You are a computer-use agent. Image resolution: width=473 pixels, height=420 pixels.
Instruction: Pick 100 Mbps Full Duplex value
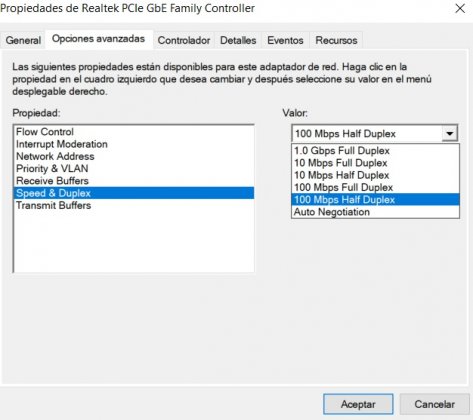coord(375,187)
